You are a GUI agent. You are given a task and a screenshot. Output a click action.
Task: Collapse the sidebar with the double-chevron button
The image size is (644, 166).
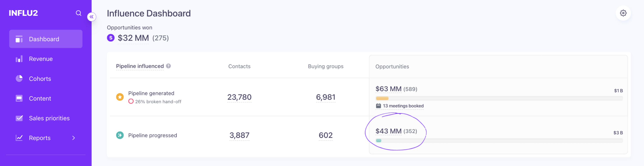coord(92,17)
